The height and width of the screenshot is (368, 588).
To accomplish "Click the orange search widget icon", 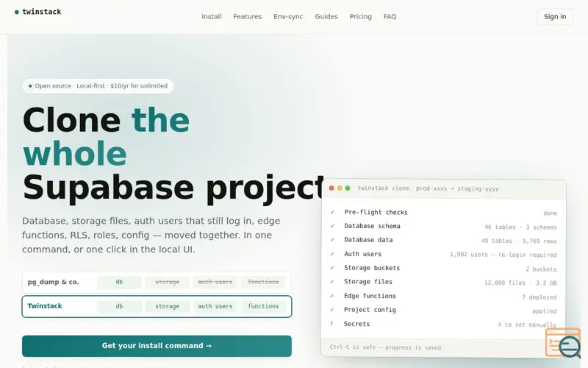I will pyautogui.click(x=563, y=342).
